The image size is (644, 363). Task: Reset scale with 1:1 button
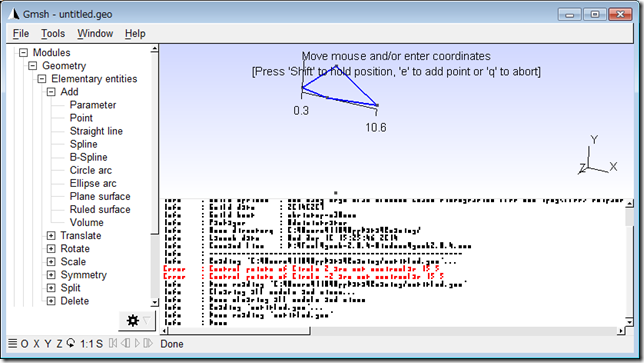pos(86,344)
